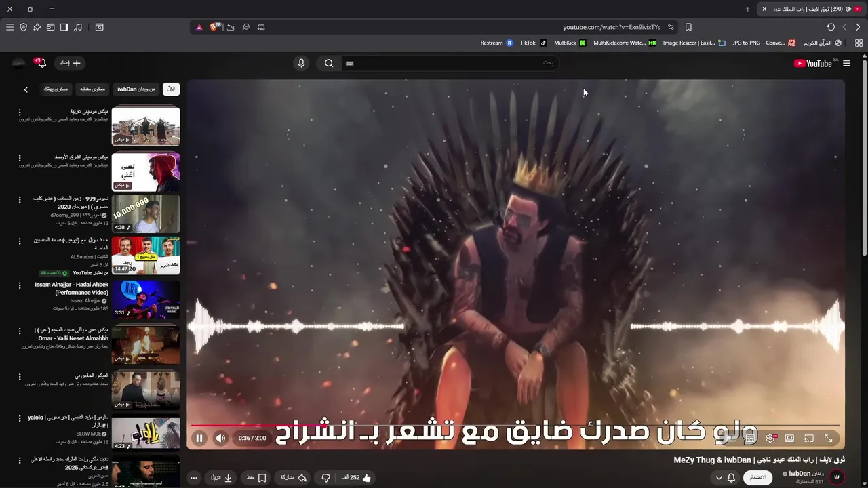
Task: Click the إنشاء create button
Action: pyautogui.click(x=70, y=63)
